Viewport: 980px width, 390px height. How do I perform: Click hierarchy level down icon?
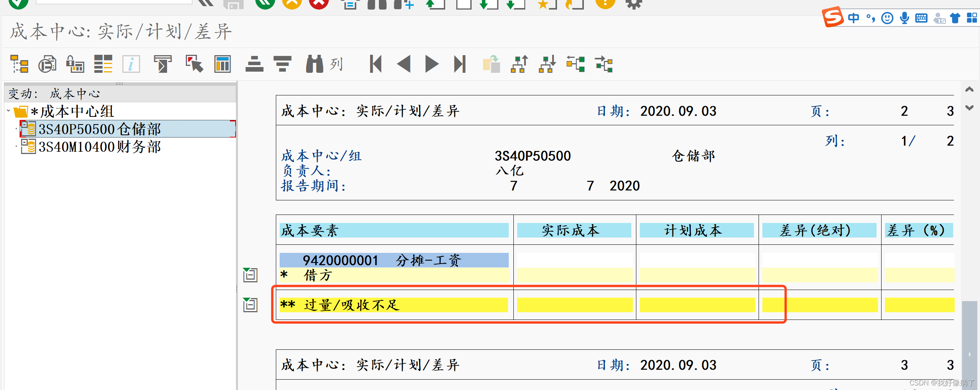547,64
